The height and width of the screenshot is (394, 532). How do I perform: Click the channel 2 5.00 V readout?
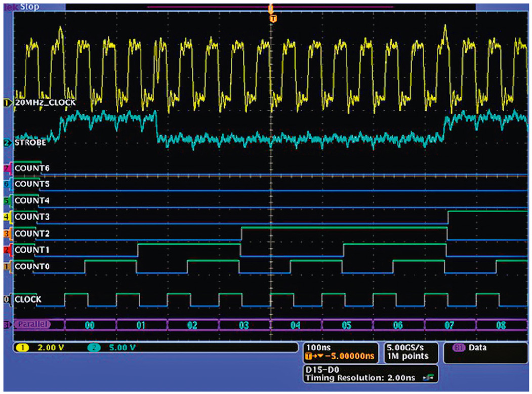point(122,348)
